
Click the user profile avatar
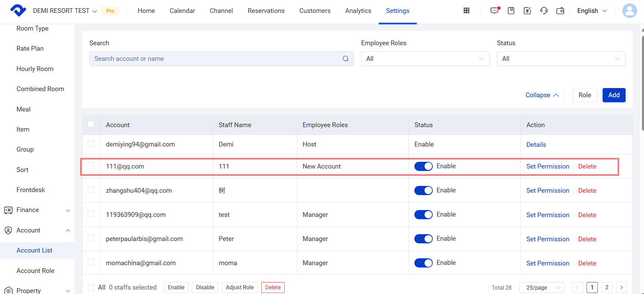[629, 11]
